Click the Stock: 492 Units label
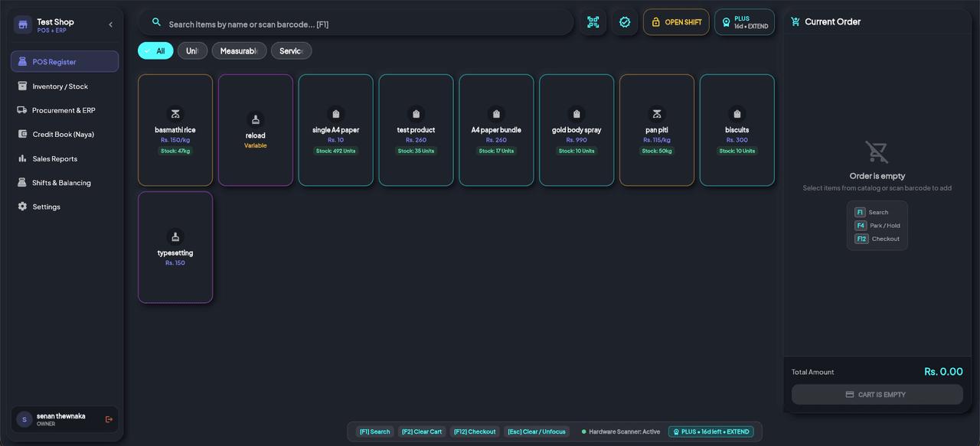This screenshot has width=980, height=446. [336, 151]
